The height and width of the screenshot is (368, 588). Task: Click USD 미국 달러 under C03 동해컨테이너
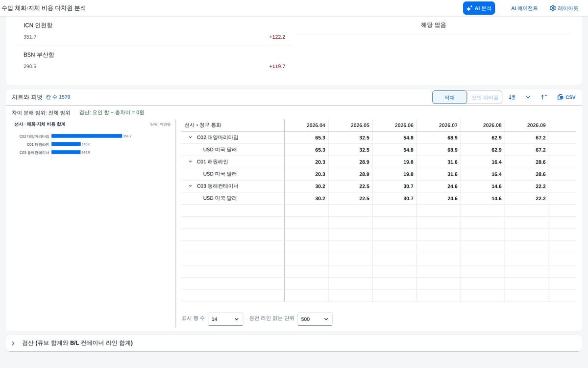point(220,198)
